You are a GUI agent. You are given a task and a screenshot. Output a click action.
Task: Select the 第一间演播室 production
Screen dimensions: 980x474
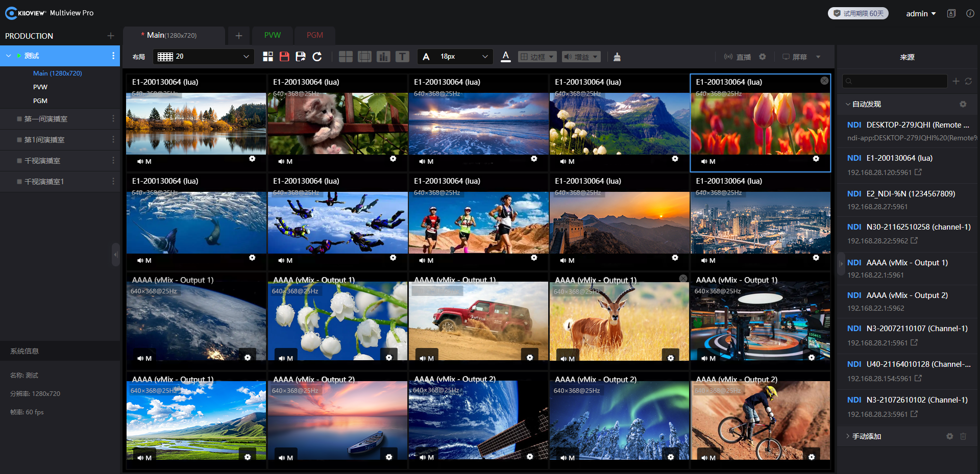pyautogui.click(x=46, y=119)
